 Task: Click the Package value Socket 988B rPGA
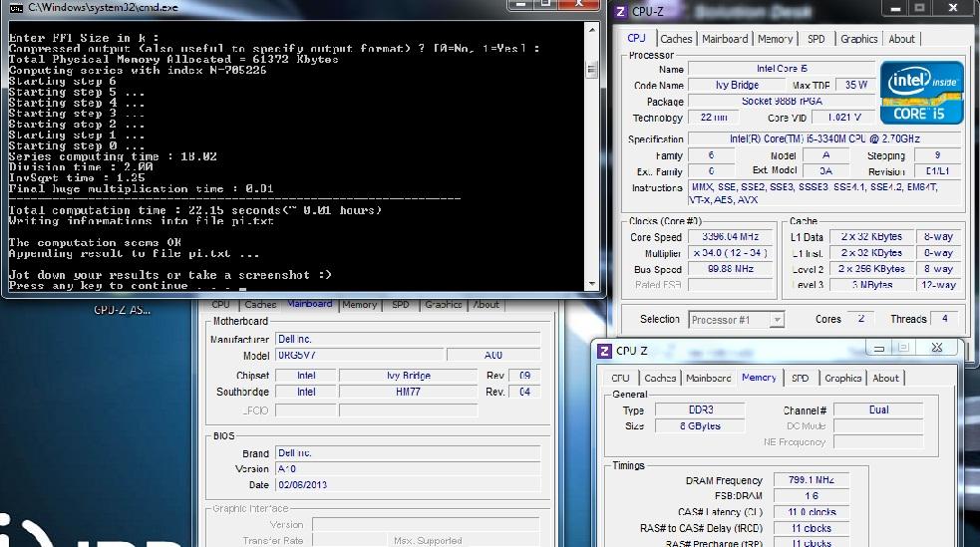(782, 102)
